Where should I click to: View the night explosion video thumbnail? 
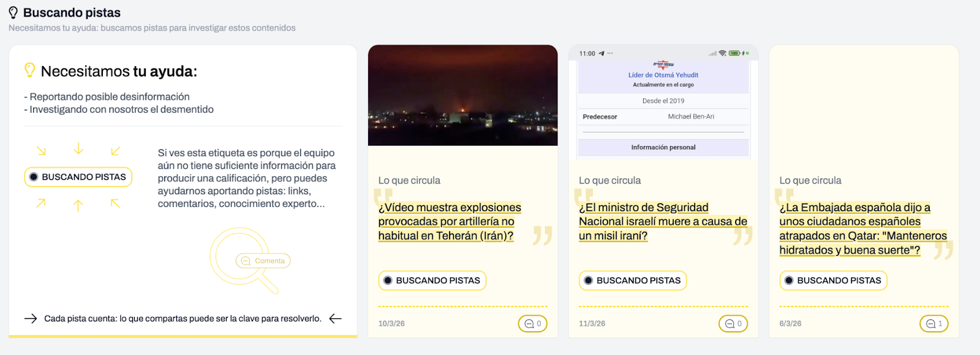462,95
